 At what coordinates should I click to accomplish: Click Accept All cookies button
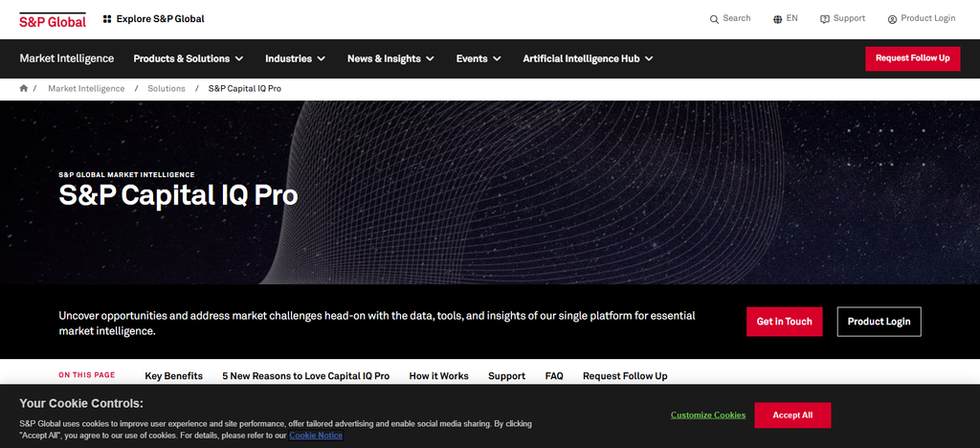click(792, 414)
